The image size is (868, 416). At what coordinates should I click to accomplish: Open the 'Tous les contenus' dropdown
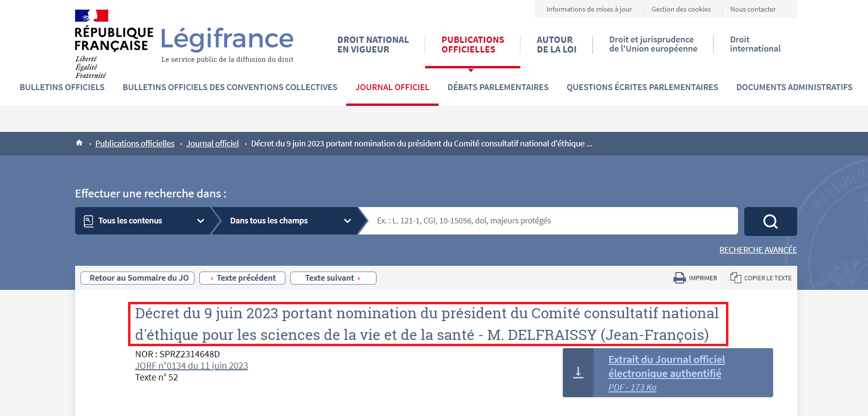143,221
